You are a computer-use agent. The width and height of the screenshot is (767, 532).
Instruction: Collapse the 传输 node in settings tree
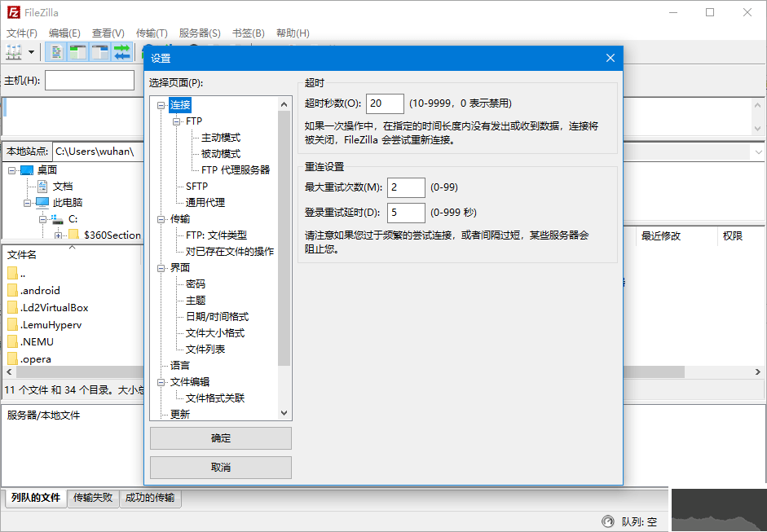pos(161,219)
